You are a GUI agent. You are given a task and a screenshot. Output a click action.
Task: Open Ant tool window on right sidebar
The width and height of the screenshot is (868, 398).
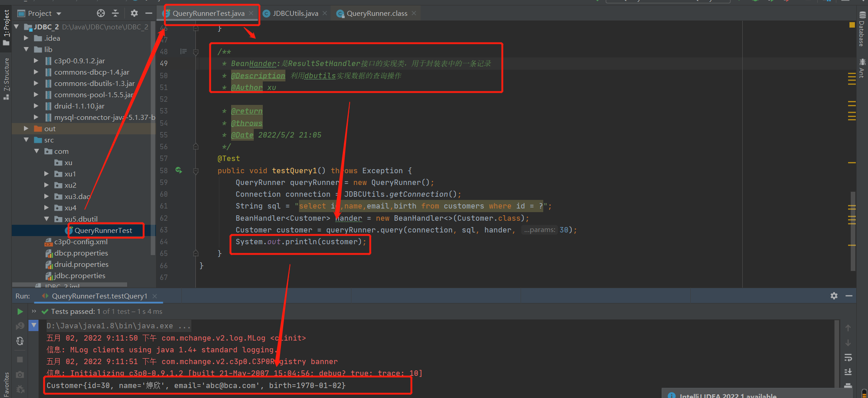pyautogui.click(x=862, y=68)
